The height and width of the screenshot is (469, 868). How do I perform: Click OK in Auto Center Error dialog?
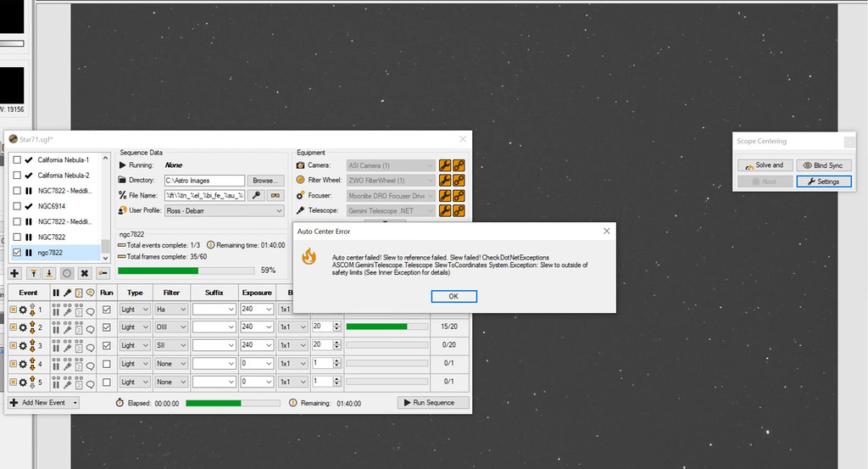pyautogui.click(x=453, y=296)
